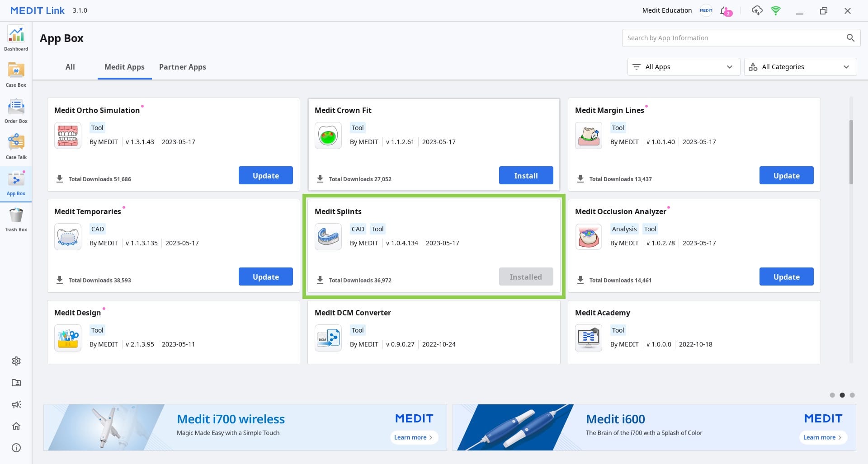Open the All Apps filter dropdown

pos(684,67)
